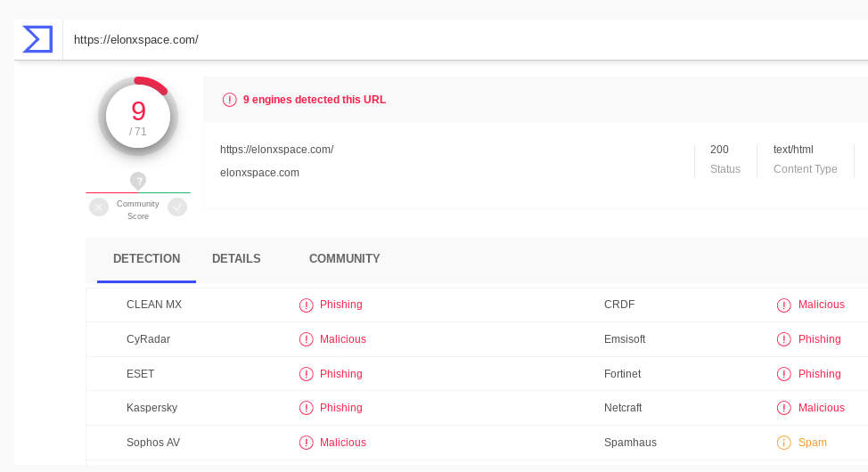Click the Status label

coord(725,169)
